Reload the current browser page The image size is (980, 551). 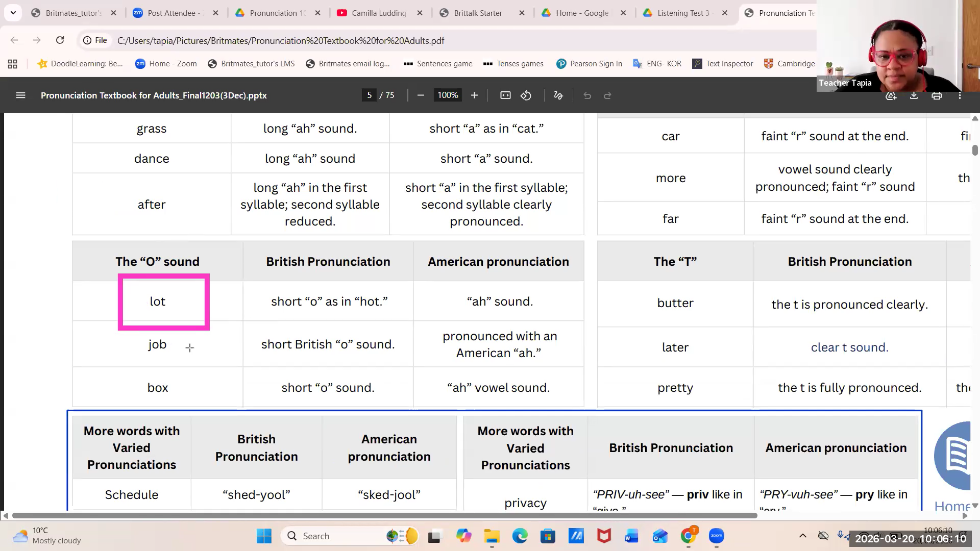click(x=60, y=40)
